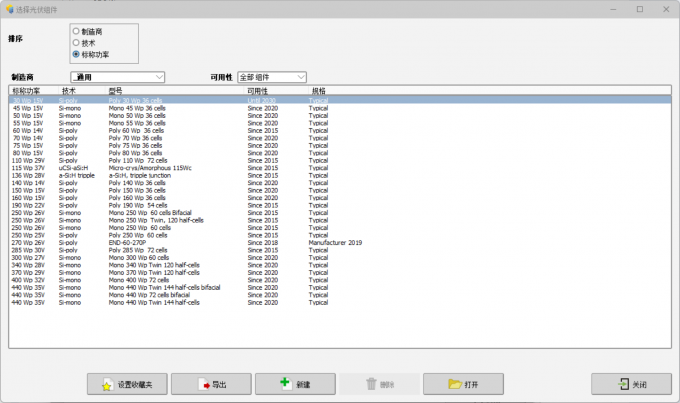680x403 pixels.
Task: Click the 型号 column header
Action: 116,91
